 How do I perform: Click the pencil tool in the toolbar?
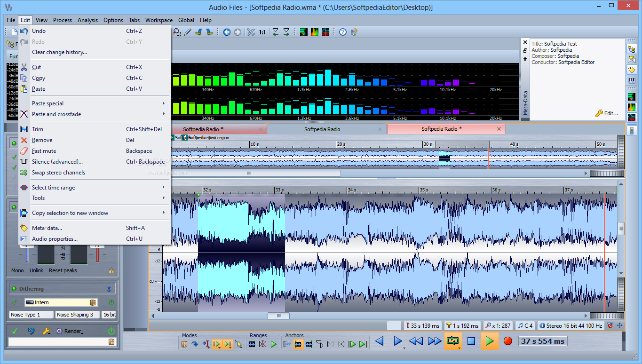(x=187, y=32)
